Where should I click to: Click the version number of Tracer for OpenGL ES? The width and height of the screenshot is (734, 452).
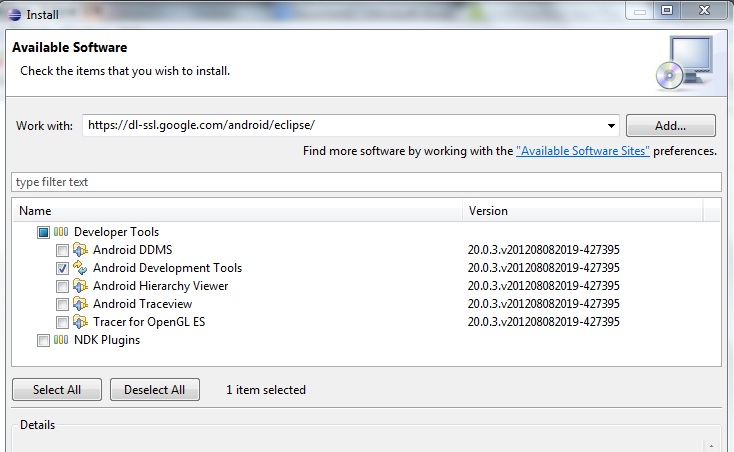pos(543,322)
